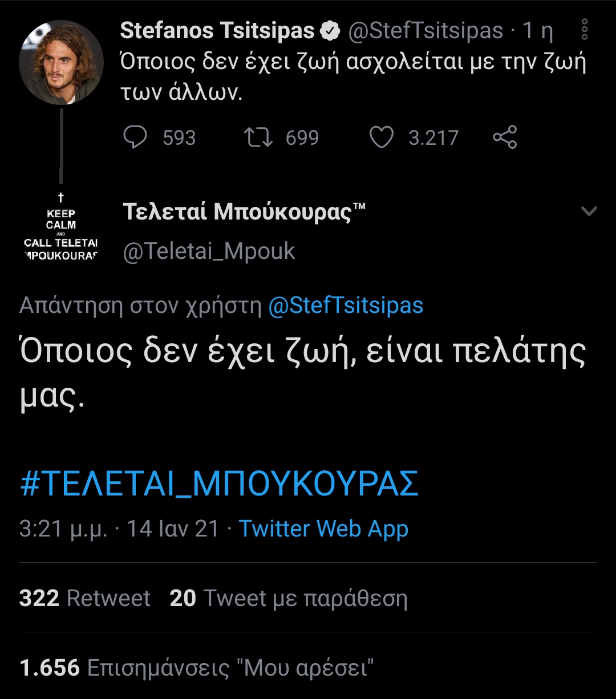This screenshot has width=616, height=699.
Task: Click the @Teletai_Mpouk handle
Action: [209, 251]
